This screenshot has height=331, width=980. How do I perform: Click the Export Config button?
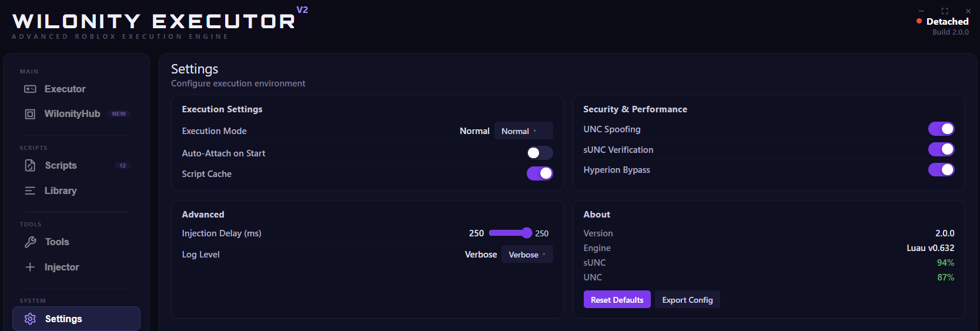(x=687, y=300)
